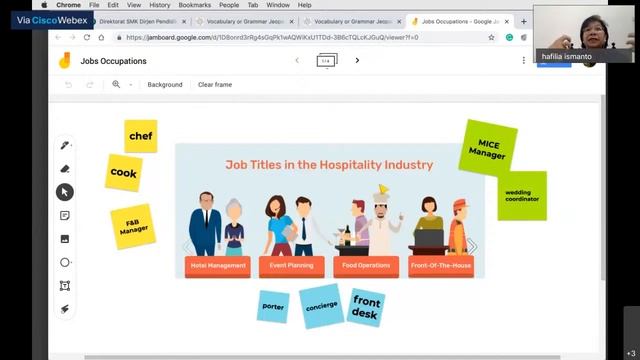Select the front desk sticky note

tap(366, 307)
